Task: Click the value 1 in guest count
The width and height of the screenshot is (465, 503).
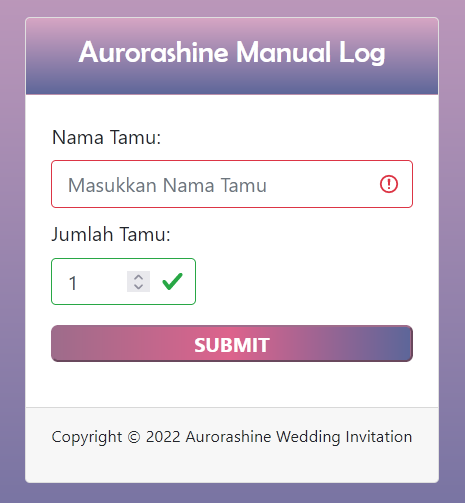Action: click(73, 283)
